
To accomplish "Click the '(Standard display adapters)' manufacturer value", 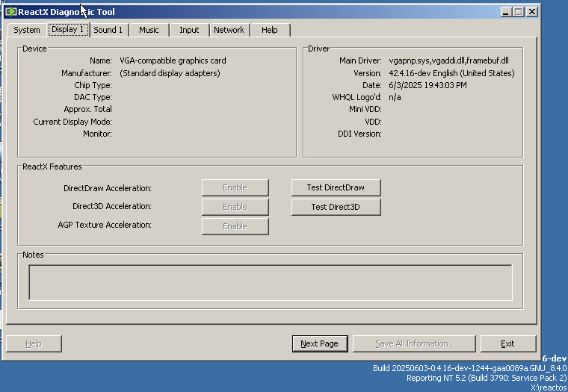I will (170, 73).
